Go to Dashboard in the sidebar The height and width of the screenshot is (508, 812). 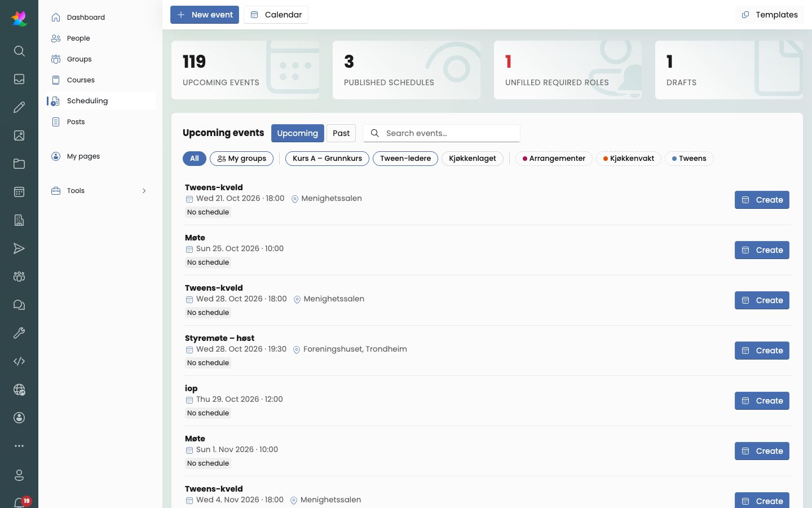click(100, 17)
